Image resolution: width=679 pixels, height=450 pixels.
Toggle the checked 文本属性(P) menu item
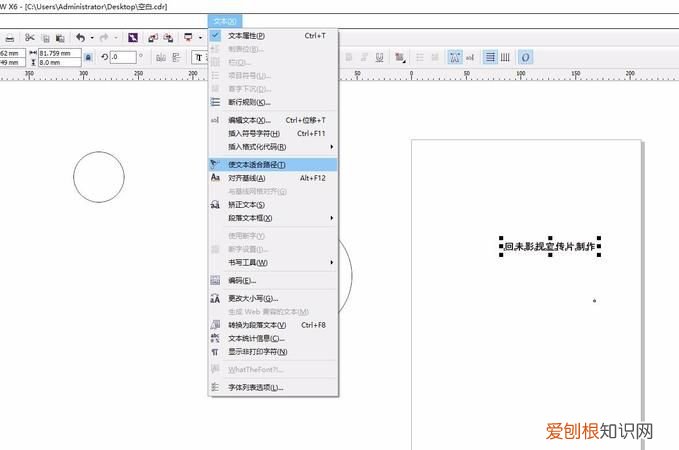click(x=273, y=36)
